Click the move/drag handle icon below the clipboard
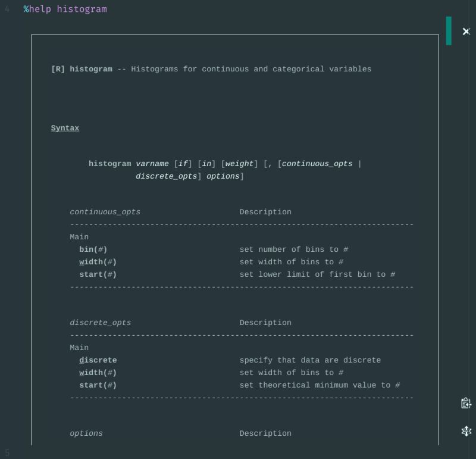 (x=466, y=431)
